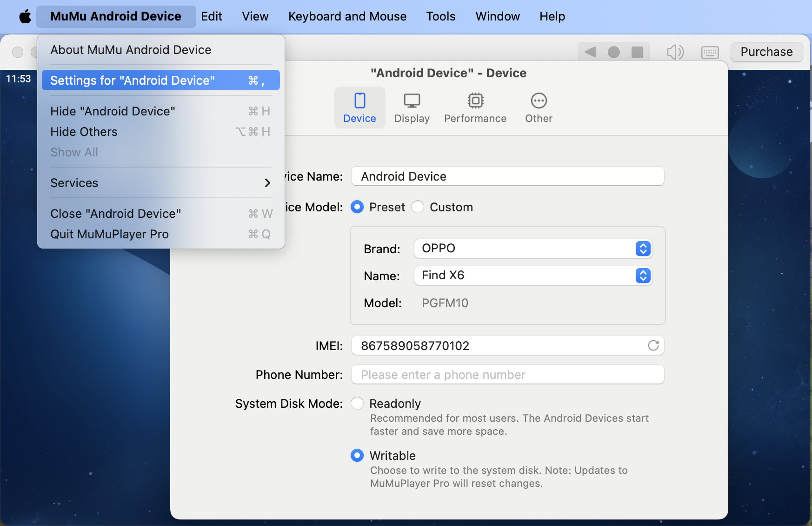Screen dimensions: 812x526
Task: Open the Edit menu
Action: tap(212, 17)
